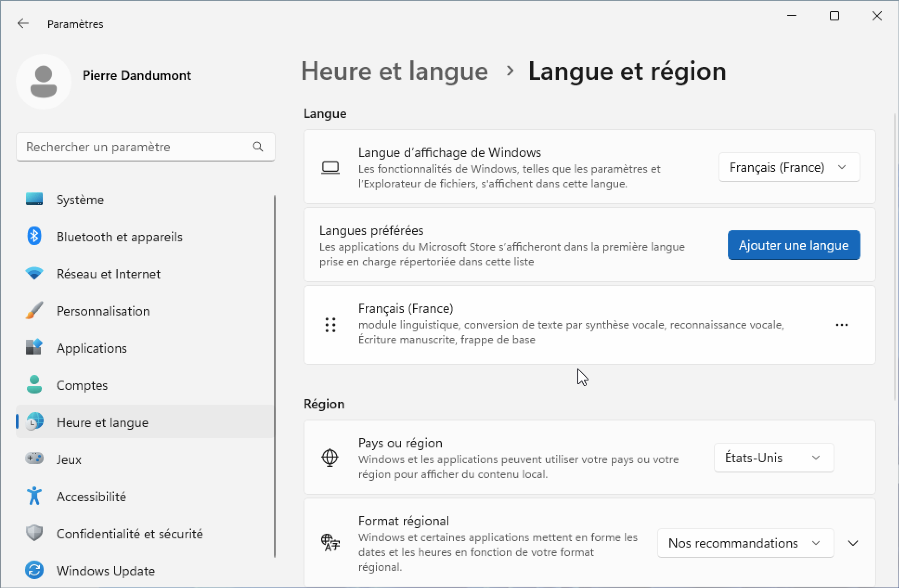
Task: Click the Bluetooth icon in sidebar
Action: click(x=34, y=236)
